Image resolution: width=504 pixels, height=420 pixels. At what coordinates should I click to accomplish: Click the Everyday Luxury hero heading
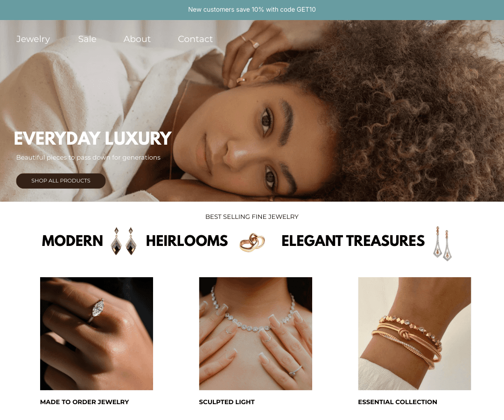pyautogui.click(x=92, y=139)
